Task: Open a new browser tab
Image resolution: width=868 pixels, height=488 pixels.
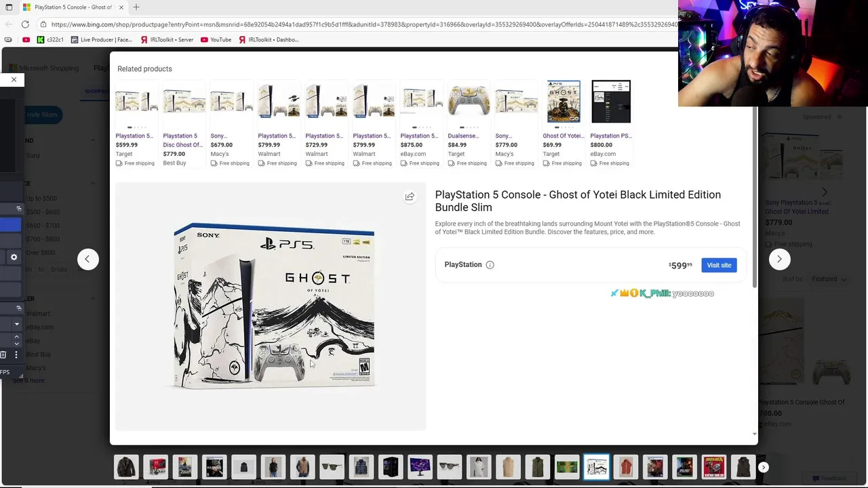Action: click(x=136, y=7)
